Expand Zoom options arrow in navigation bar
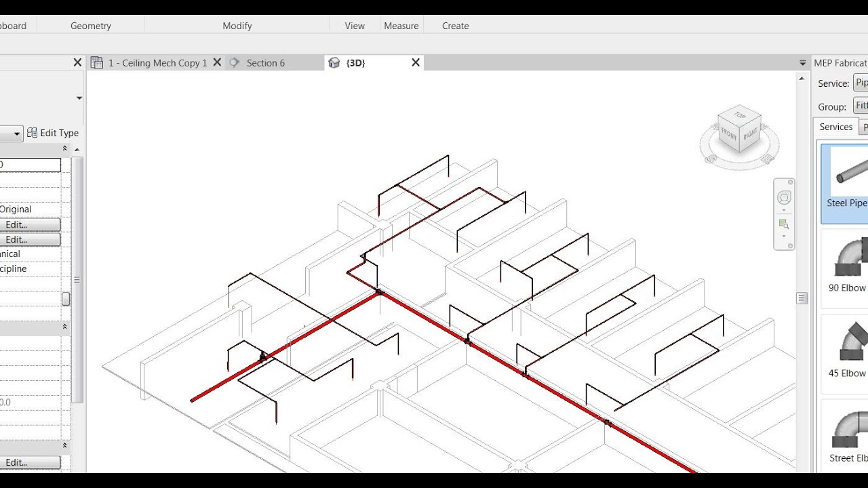This screenshot has height=488, width=868. 784,236
